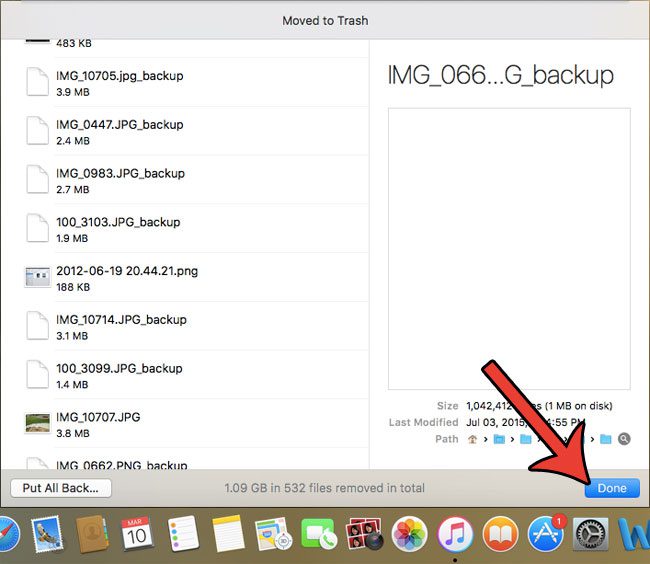Screen dimensions: 650x564
Task: Click the home icon in Path
Action: point(472,439)
